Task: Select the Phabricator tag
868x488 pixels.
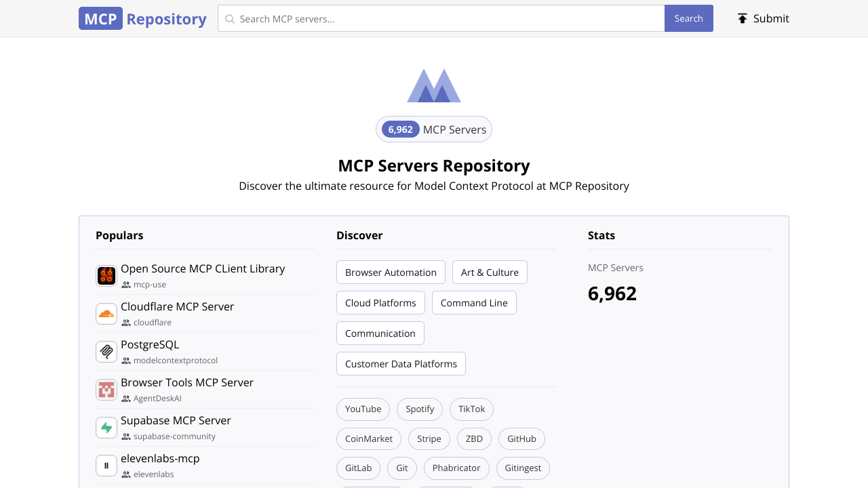Action: tap(456, 468)
